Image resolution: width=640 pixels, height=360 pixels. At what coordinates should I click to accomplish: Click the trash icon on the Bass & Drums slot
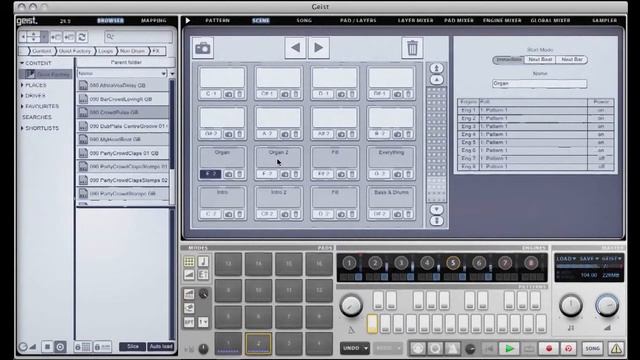[x=408, y=214]
